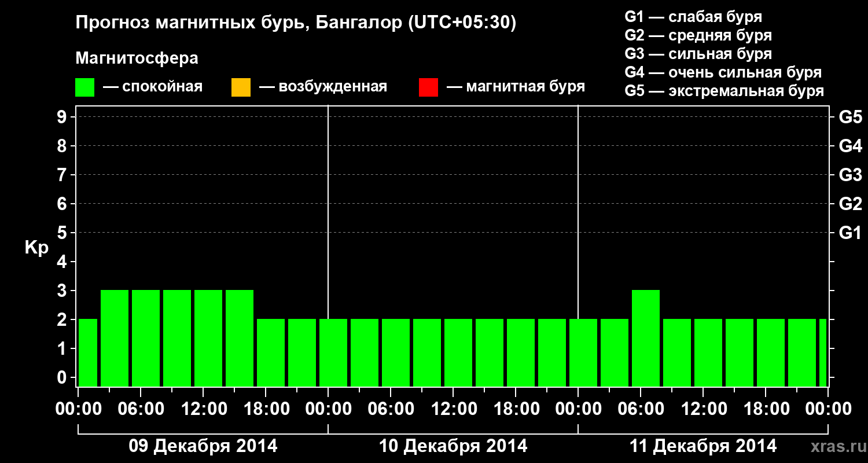The image size is (868, 463).
Task: Click the 06:00 label of 10 December
Action: tap(391, 409)
